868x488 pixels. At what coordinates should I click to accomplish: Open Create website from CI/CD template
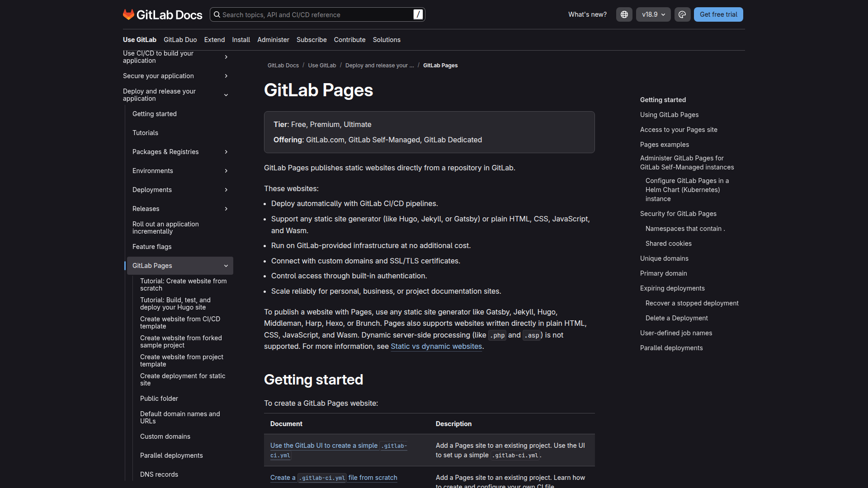180,323
